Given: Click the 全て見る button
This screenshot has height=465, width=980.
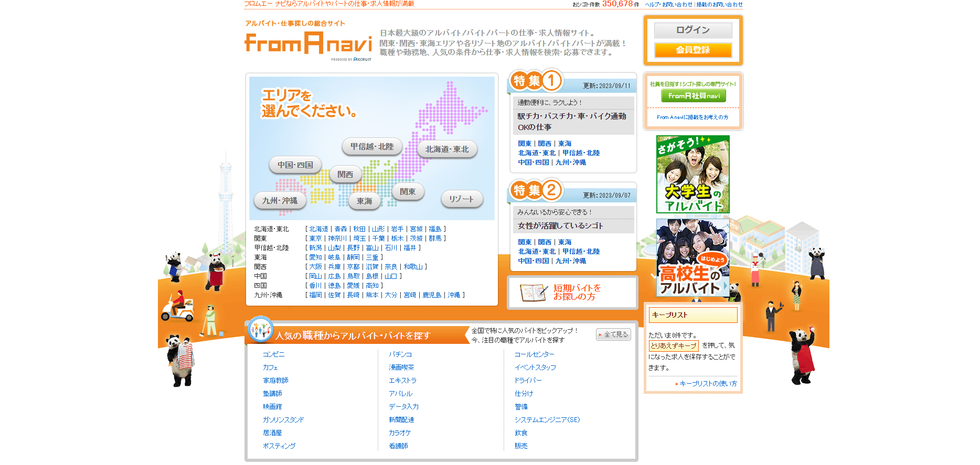Looking at the screenshot, I should 613,334.
